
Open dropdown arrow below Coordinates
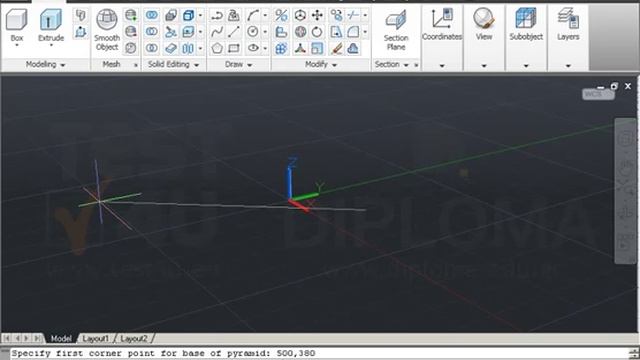(x=442, y=65)
